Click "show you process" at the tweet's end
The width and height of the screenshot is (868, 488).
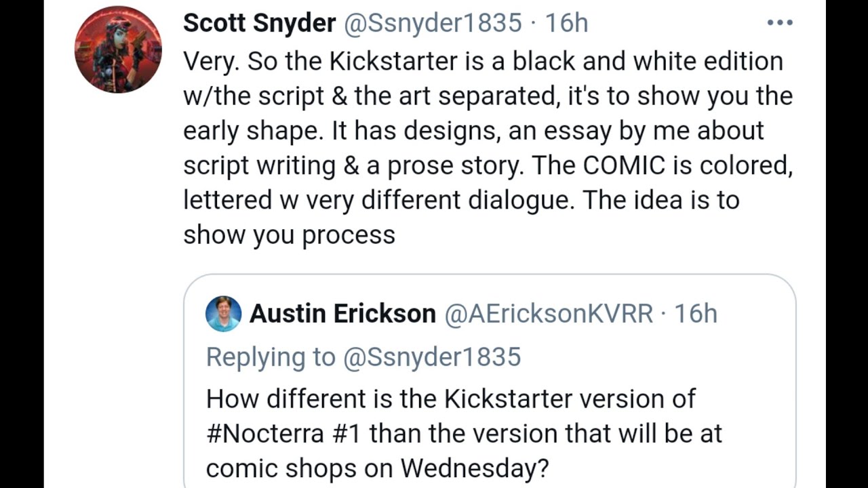pyautogui.click(x=289, y=235)
